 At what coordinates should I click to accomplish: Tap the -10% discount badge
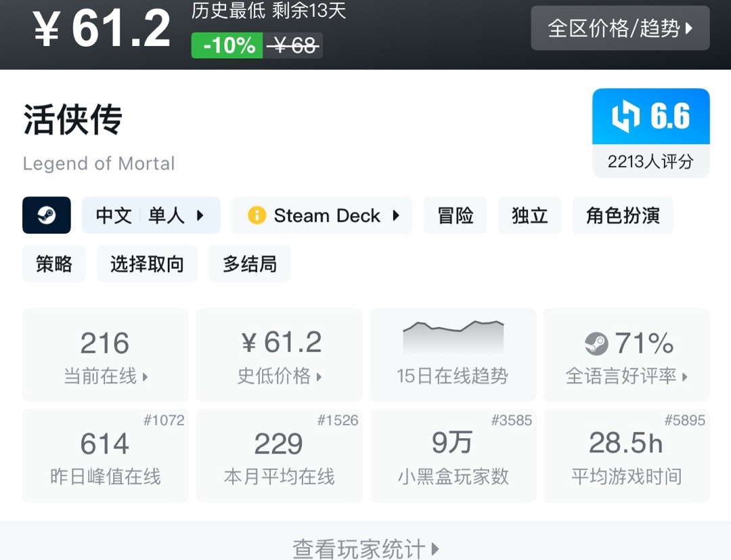point(227,45)
